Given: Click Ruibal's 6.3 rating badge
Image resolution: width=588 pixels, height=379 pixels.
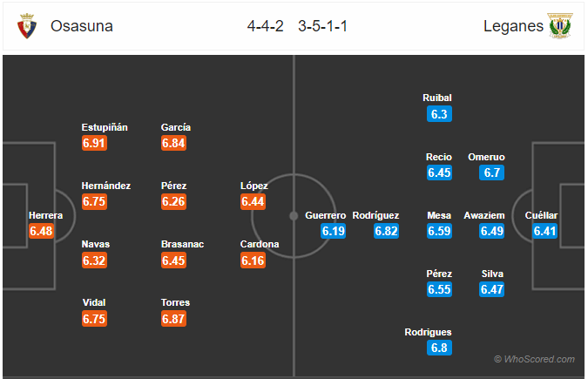Looking at the screenshot, I should tap(439, 113).
